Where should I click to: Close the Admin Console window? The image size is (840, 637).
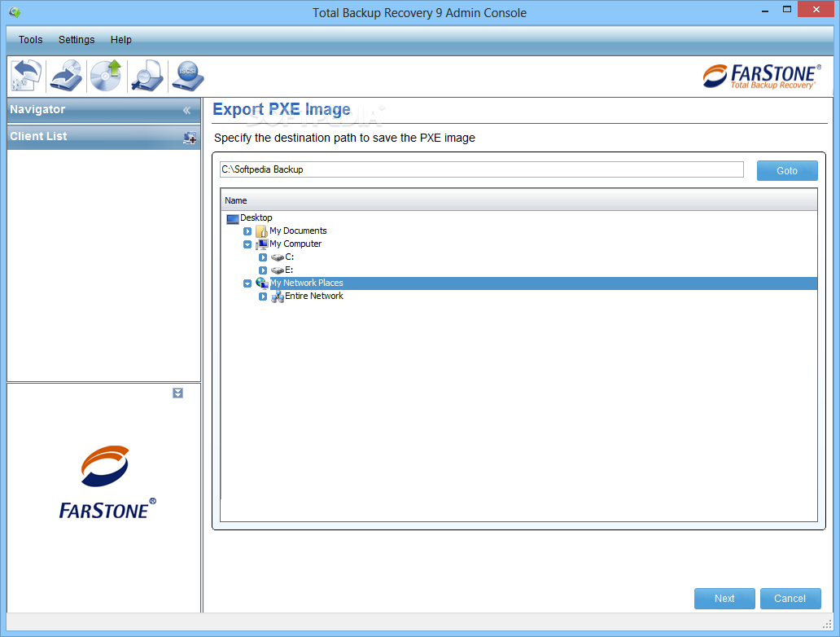(x=816, y=9)
